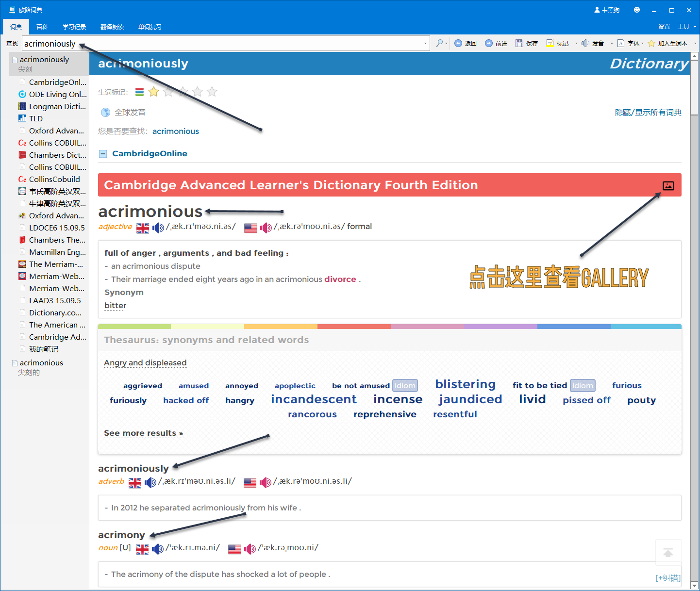
Task: Toggle hide/show all dictionaries (隐藏/显示所有词典)
Action: (x=648, y=113)
